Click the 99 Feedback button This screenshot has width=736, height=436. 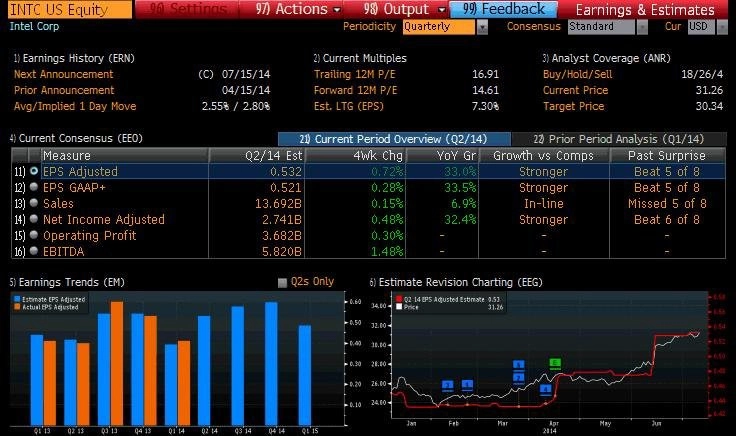[503, 9]
